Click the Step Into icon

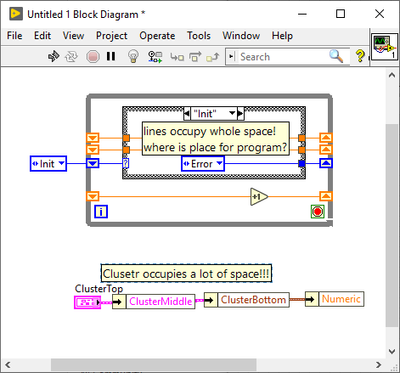click(177, 57)
